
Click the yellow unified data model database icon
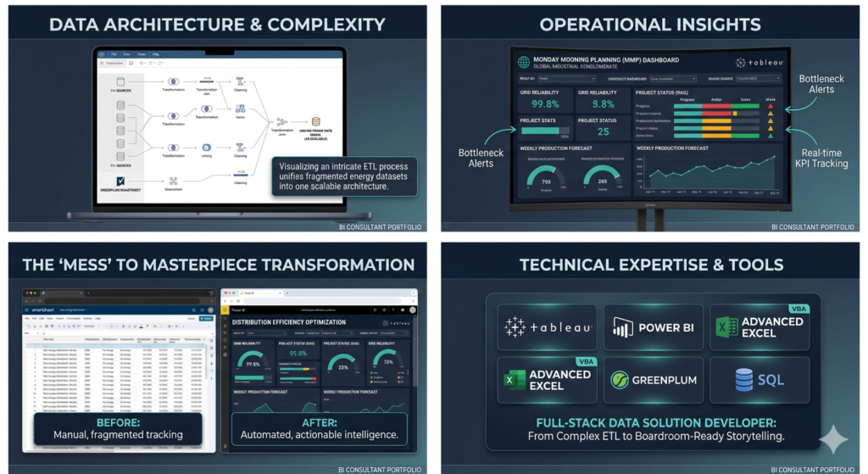pos(315,122)
